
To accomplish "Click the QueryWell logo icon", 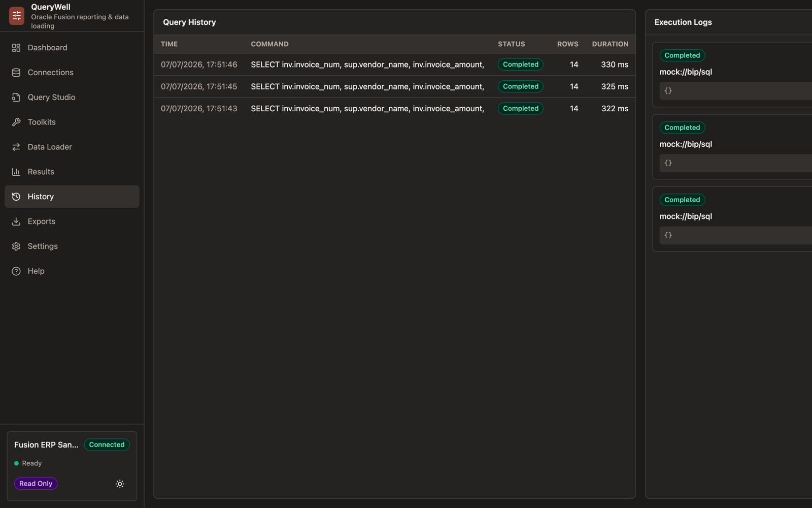I will 17,16.
